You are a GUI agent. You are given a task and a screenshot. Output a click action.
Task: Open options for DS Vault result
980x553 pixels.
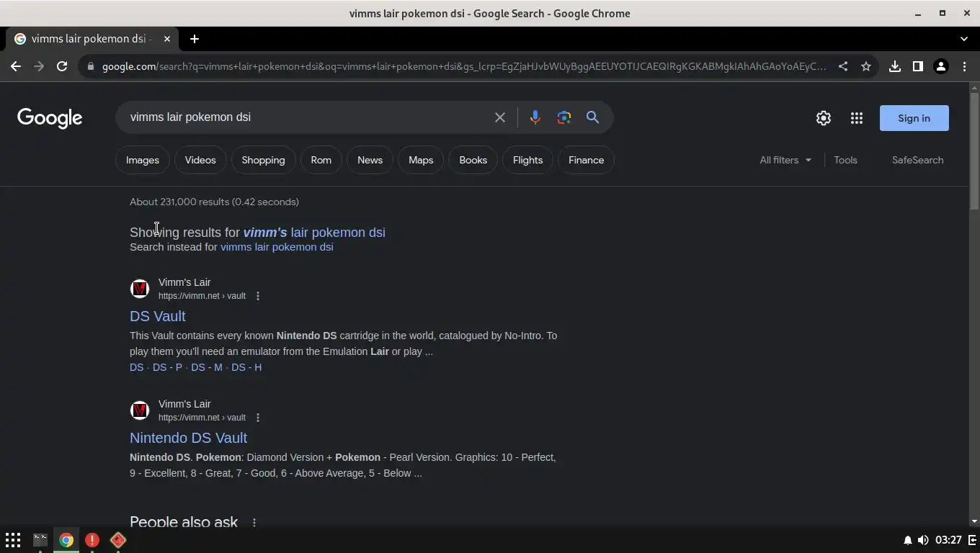(x=258, y=296)
